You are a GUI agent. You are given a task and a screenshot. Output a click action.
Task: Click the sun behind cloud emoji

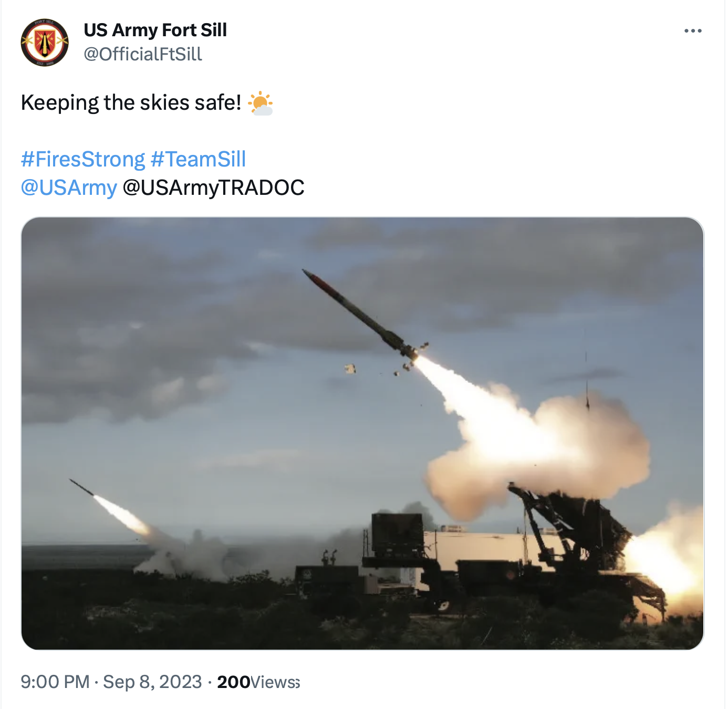(261, 103)
